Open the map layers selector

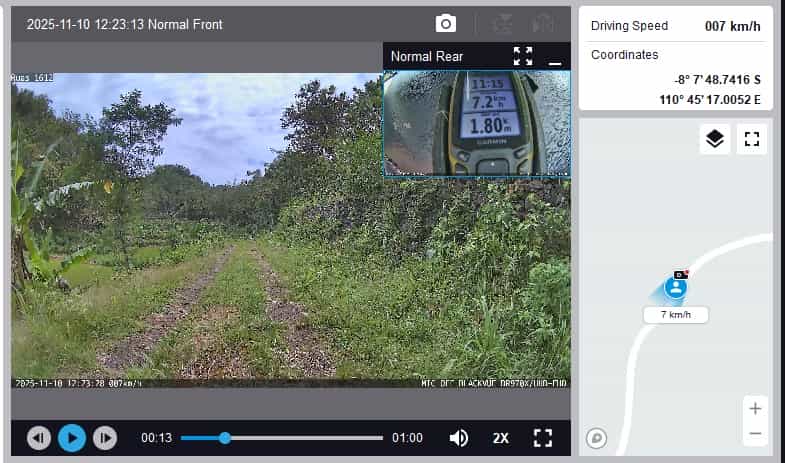pyautogui.click(x=714, y=139)
